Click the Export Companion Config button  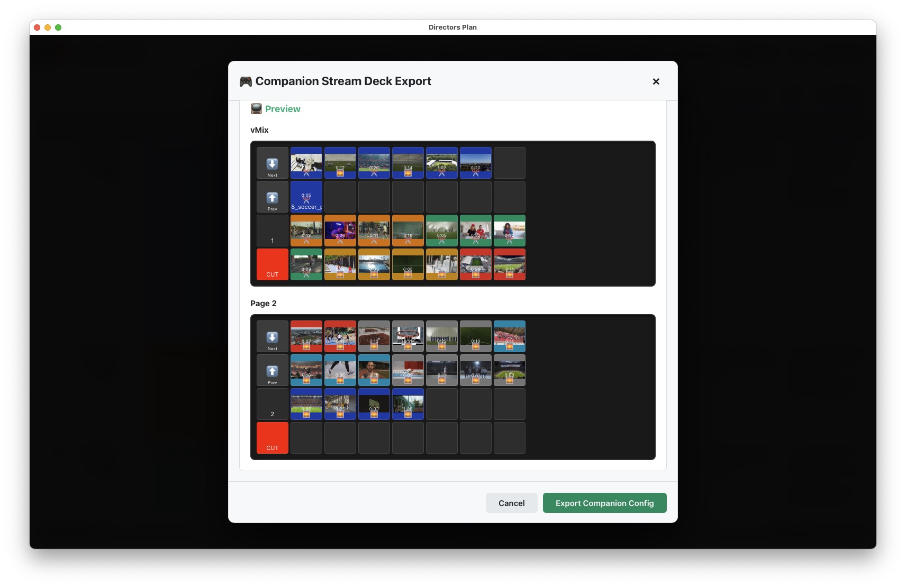[x=604, y=503]
